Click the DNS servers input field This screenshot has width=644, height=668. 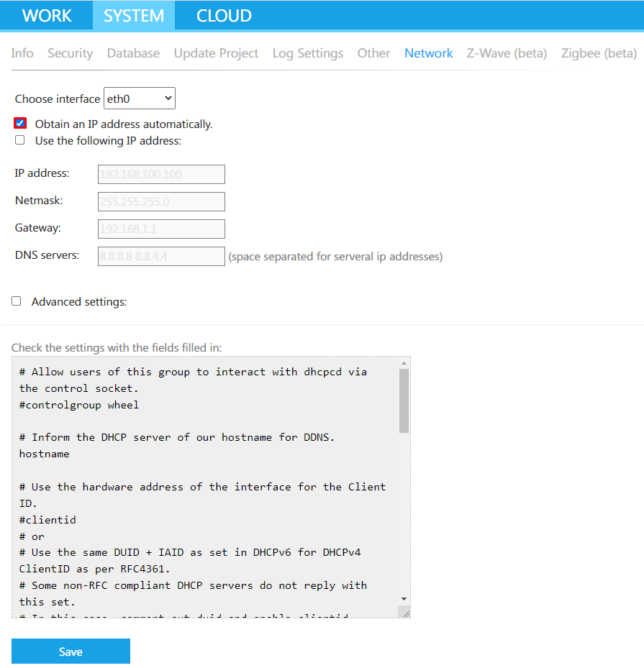161,256
